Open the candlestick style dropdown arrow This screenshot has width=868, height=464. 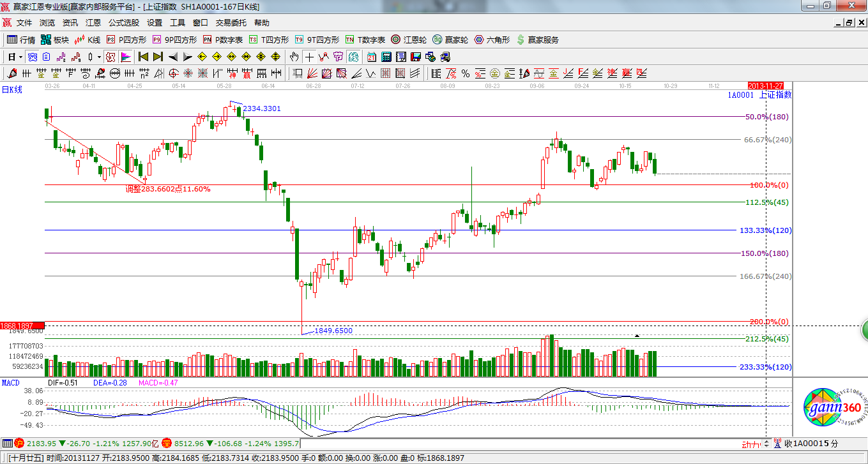pos(99,57)
